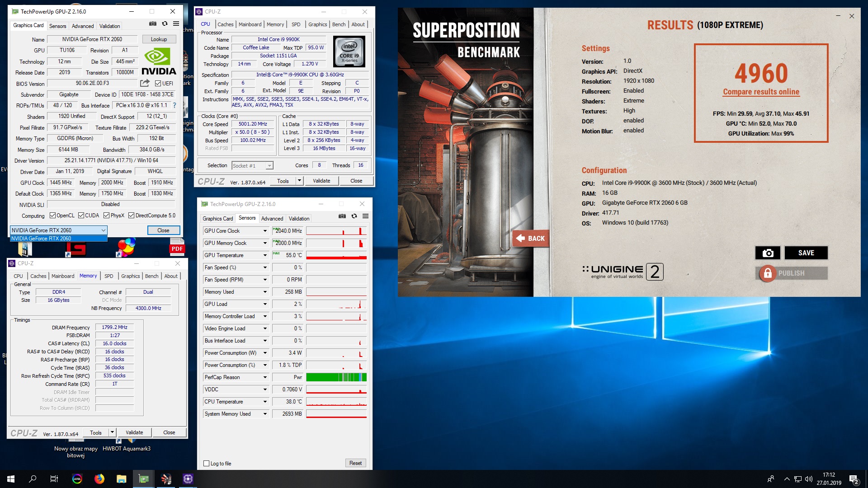Viewport: 868px width, 488px height.
Task: Click the Bus Interface question mark icon
Action: pyautogui.click(x=175, y=105)
